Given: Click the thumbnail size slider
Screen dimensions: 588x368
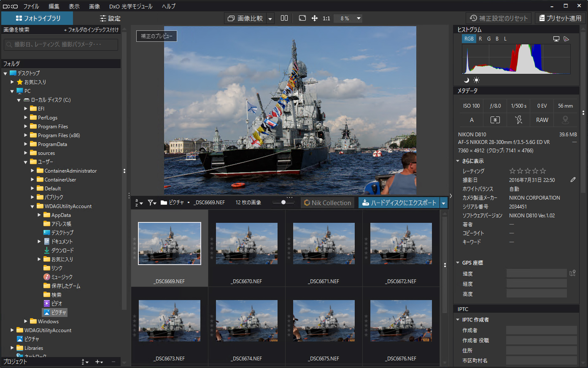Looking at the screenshot, I should [x=283, y=203].
